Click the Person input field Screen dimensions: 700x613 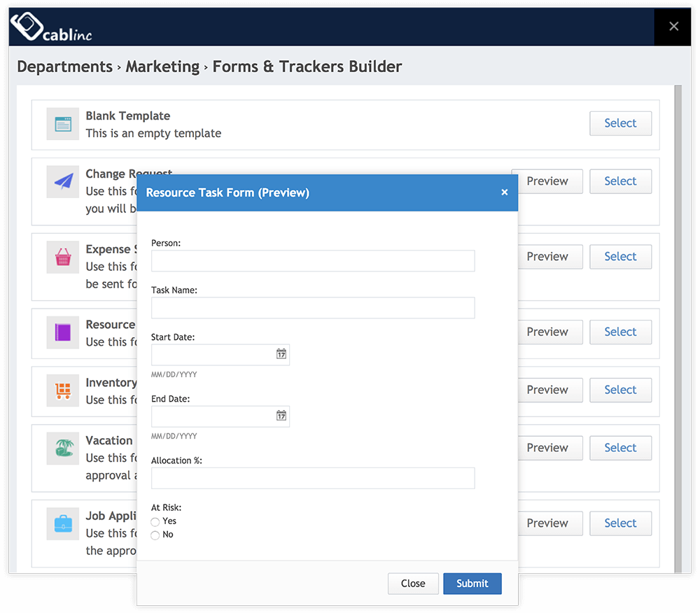[312, 260]
